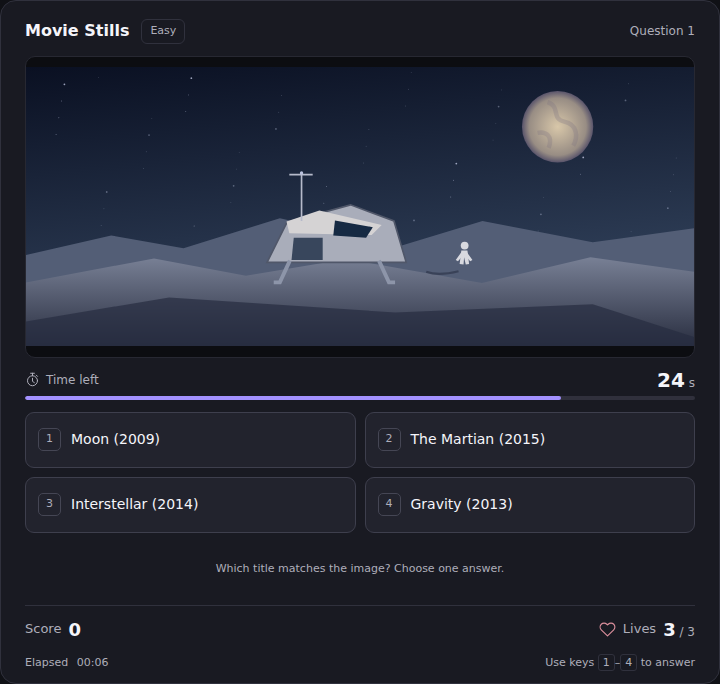Click the Score value 0
This screenshot has height=684, width=720.
pos(74,629)
